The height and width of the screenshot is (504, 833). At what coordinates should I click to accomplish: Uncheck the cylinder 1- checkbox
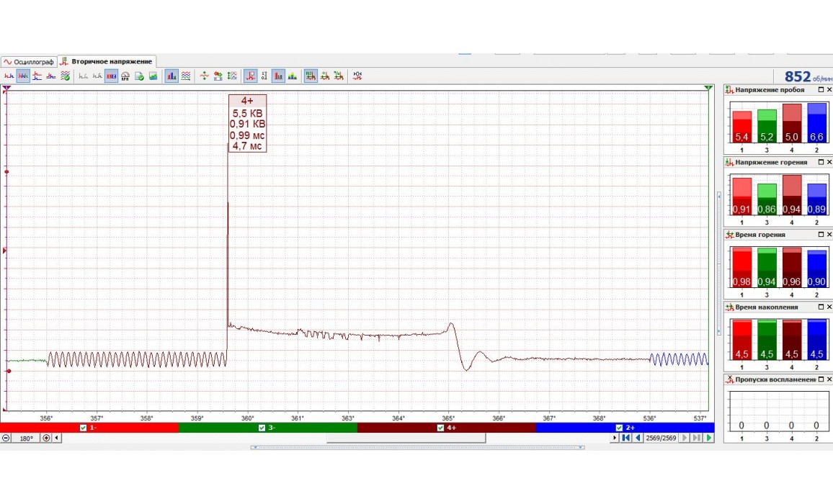83,428
